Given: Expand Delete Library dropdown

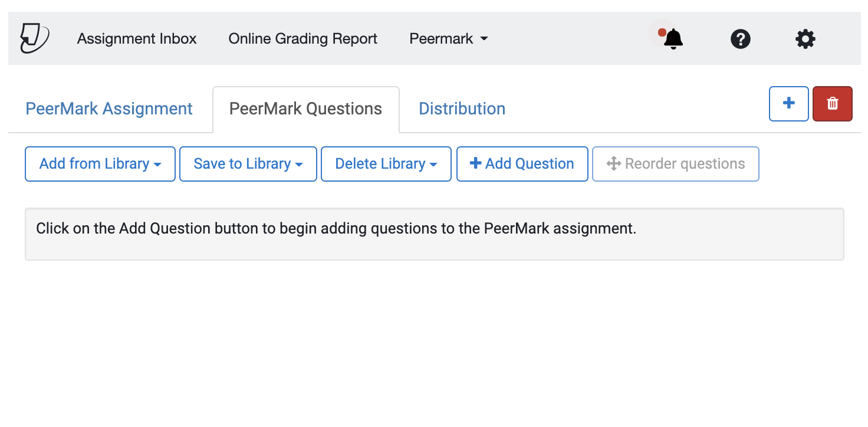Looking at the screenshot, I should pyautogui.click(x=386, y=164).
